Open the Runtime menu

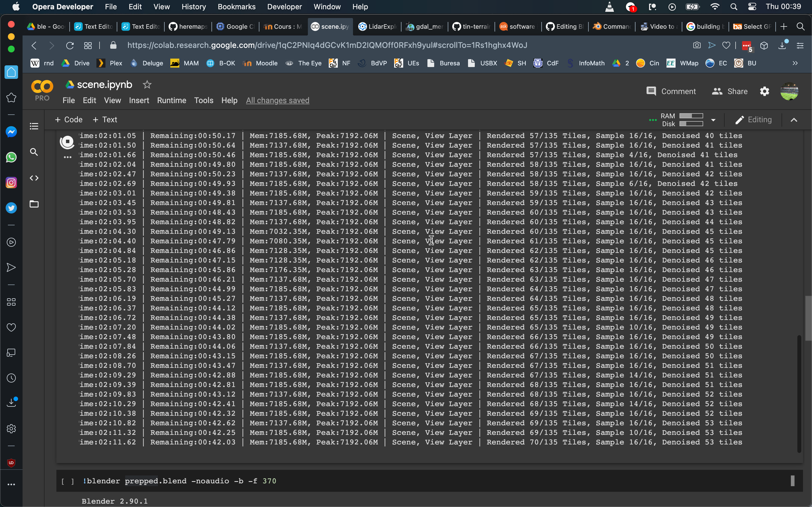click(171, 100)
